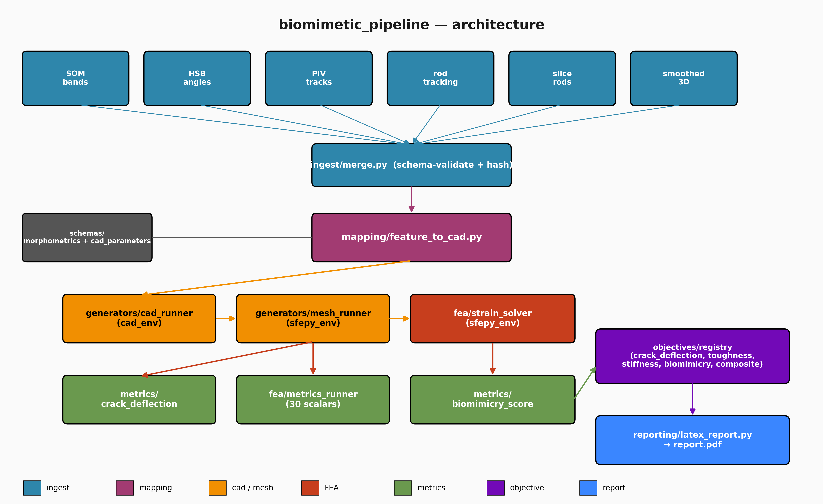
Task: Click the mapping legend color swatch
Action: pos(125,488)
